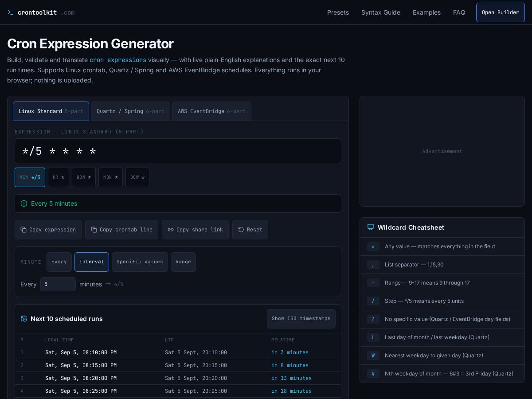Click the 'Every 5 minutes' explanation text
Screen dimensions: 532x399
tap(54, 203)
